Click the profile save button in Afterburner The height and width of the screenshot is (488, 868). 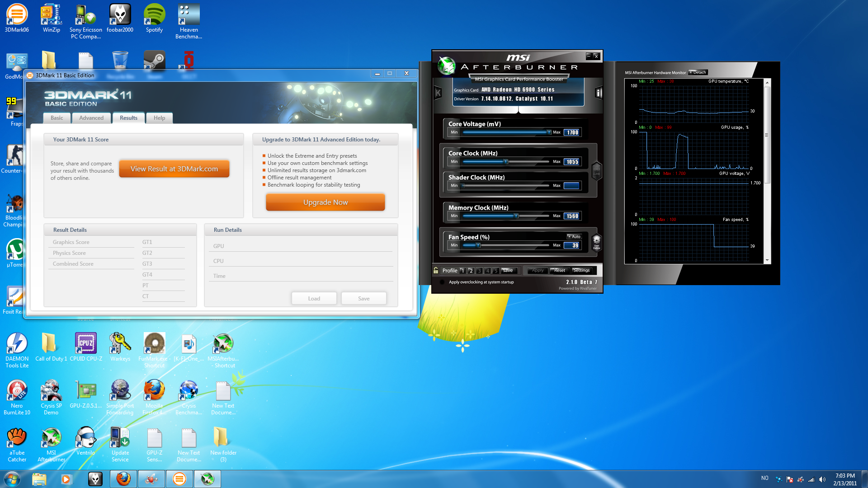pos(508,271)
